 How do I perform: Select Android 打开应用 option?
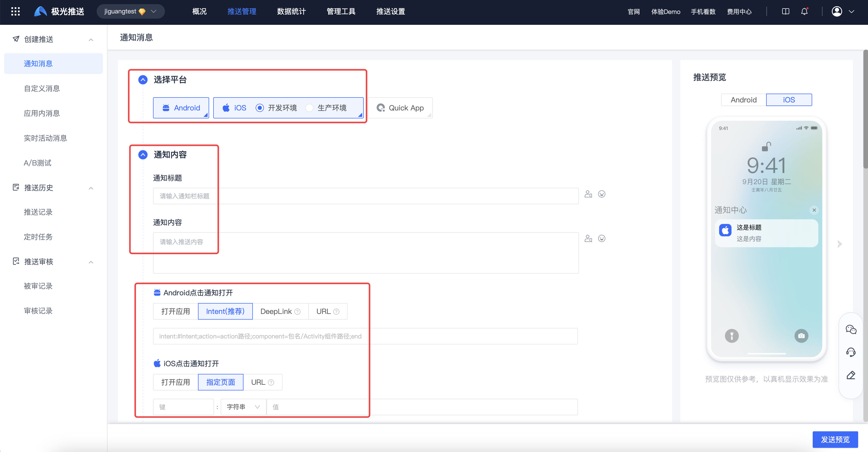click(176, 311)
